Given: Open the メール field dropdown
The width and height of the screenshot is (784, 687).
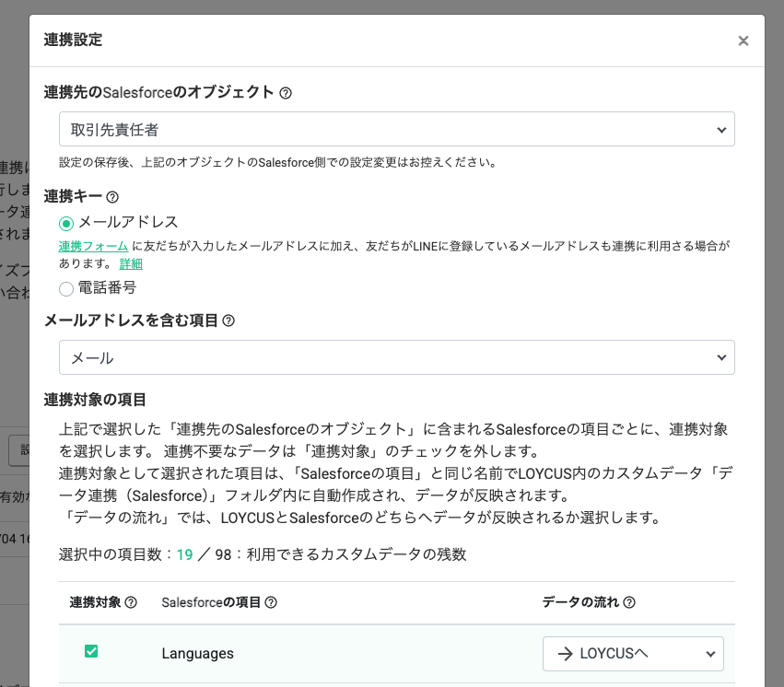Looking at the screenshot, I should [397, 357].
